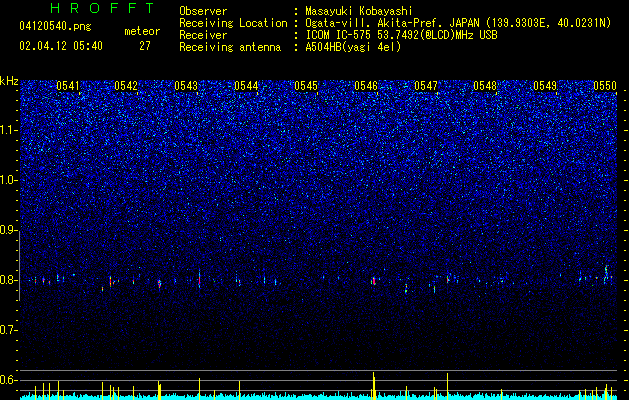Click the Observer field label
This screenshot has height=400, width=629.
(203, 11)
